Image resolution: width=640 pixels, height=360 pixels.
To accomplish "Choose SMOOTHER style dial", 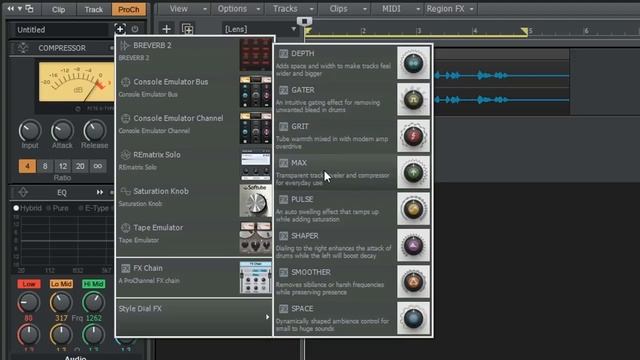I will tap(353, 281).
